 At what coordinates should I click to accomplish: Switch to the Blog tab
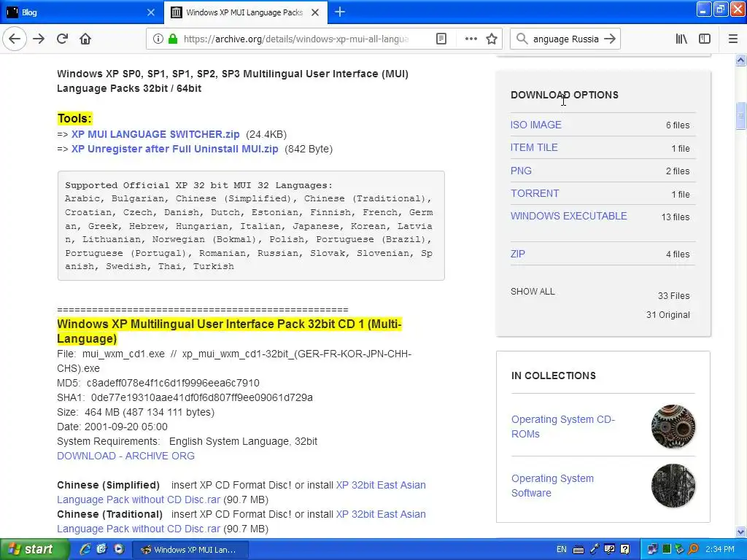click(x=81, y=12)
